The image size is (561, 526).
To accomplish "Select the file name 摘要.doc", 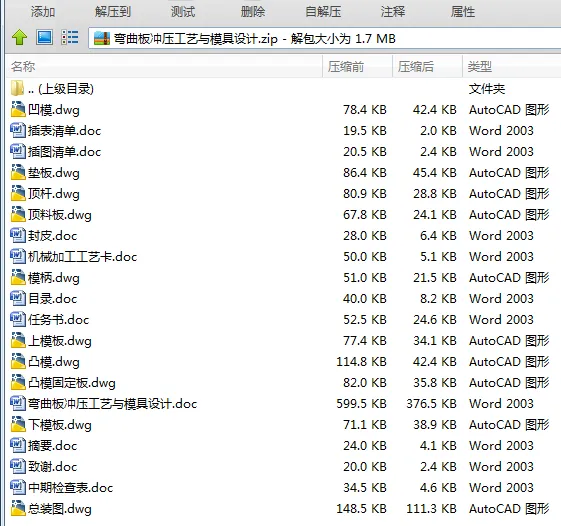I will (x=53, y=446).
